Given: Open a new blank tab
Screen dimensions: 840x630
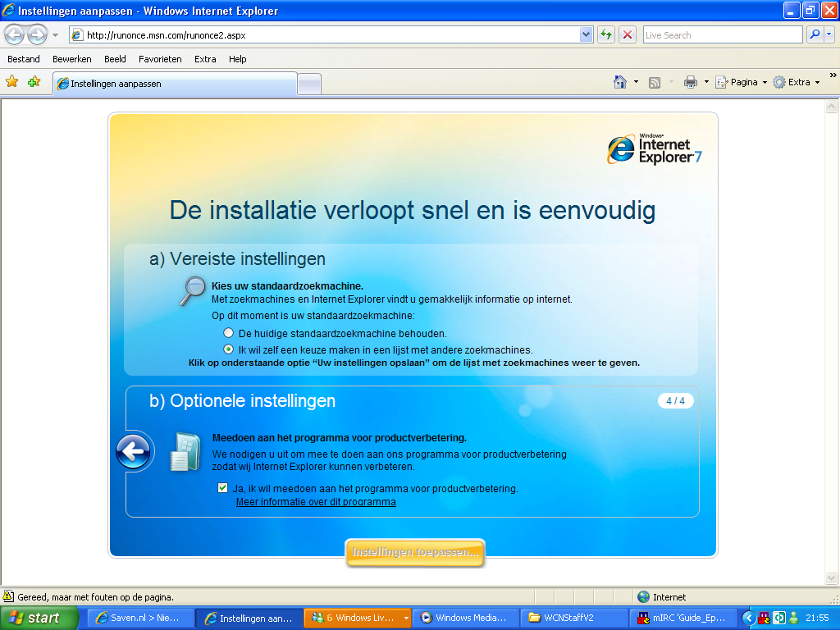Looking at the screenshot, I should (309, 84).
